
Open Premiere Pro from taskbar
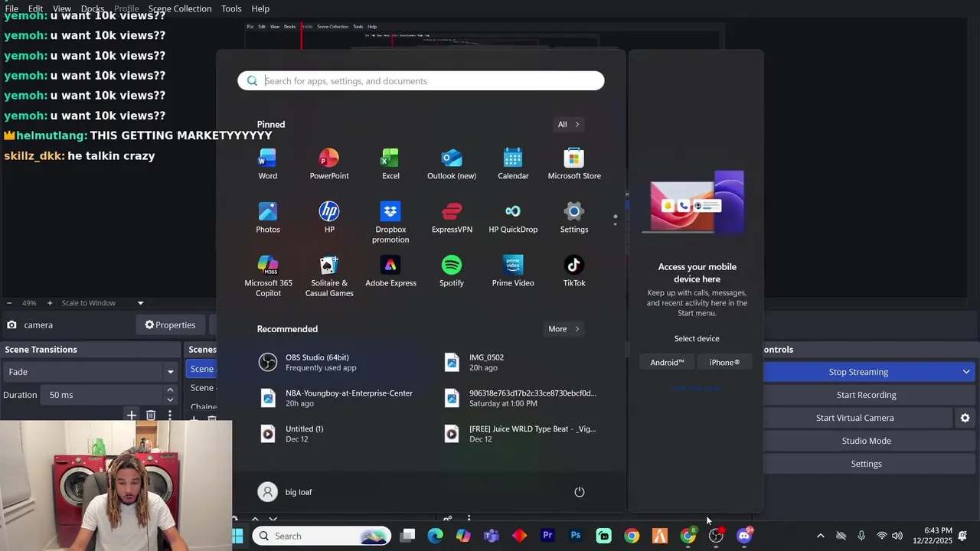pyautogui.click(x=547, y=536)
